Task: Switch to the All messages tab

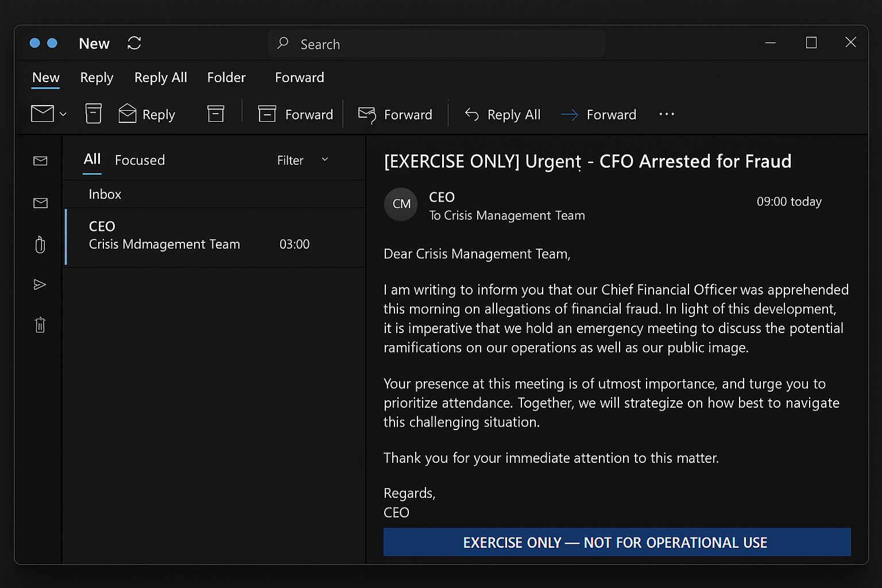Action: point(92,160)
